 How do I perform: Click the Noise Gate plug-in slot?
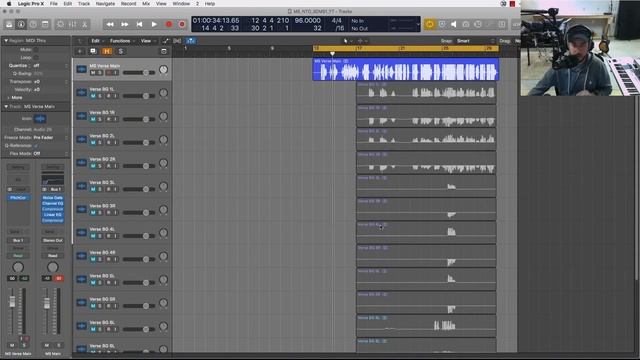click(x=53, y=198)
